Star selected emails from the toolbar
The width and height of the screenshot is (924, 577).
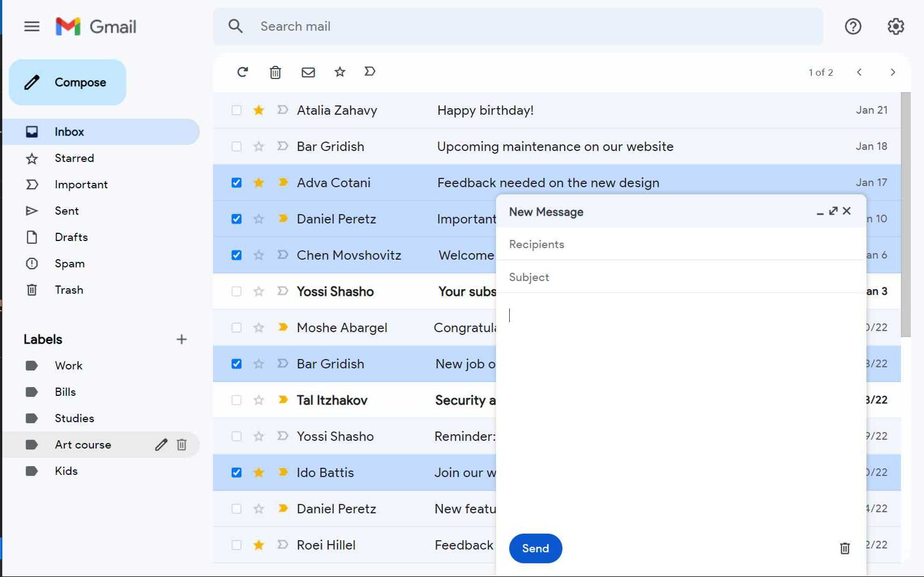click(340, 72)
